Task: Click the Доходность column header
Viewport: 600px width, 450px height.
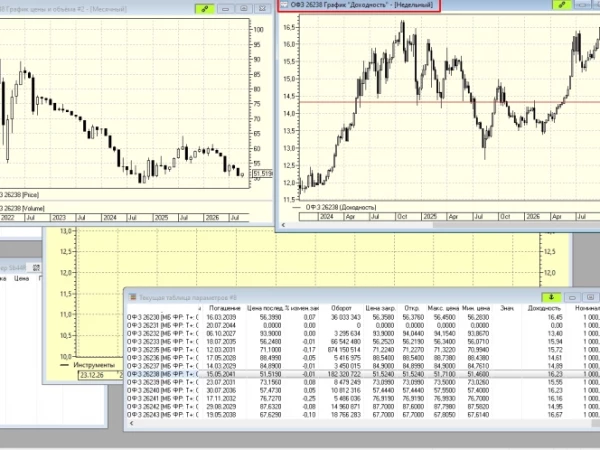Action: click(x=544, y=308)
